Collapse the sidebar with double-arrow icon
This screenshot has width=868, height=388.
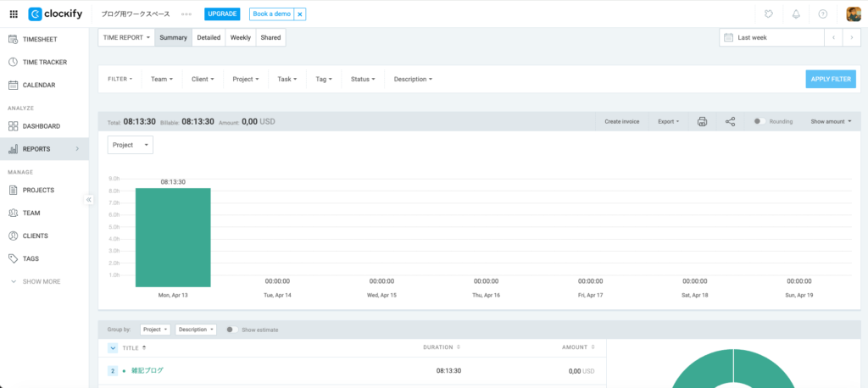(x=88, y=200)
